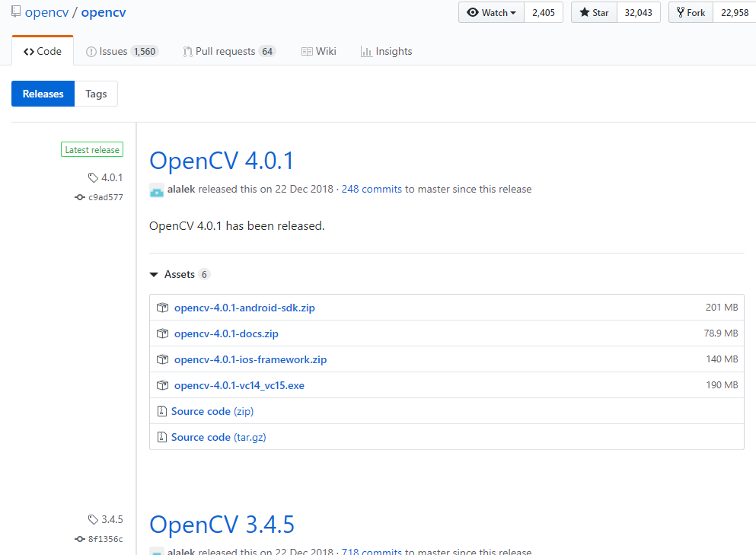Screen dimensions: 756x555
Task: View the 22,958 forks count
Action: coord(735,12)
